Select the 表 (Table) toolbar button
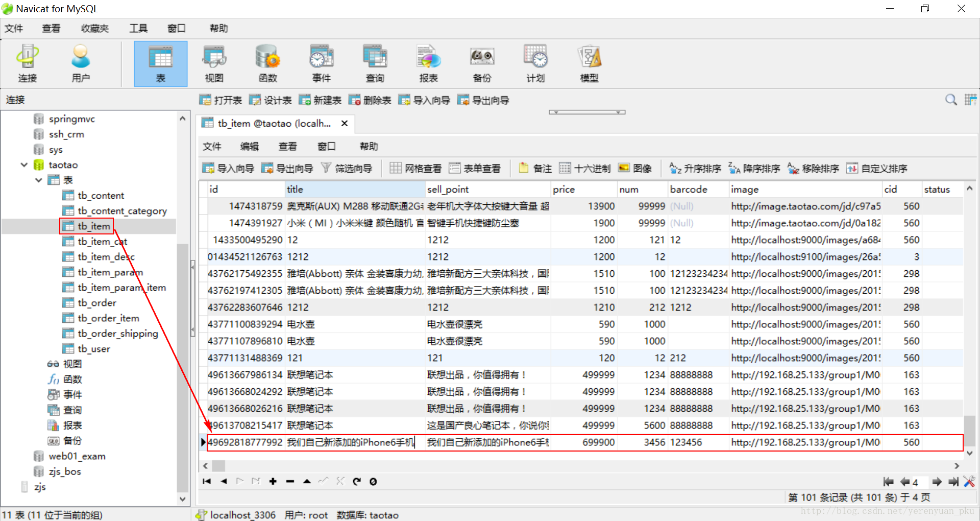 click(x=160, y=64)
